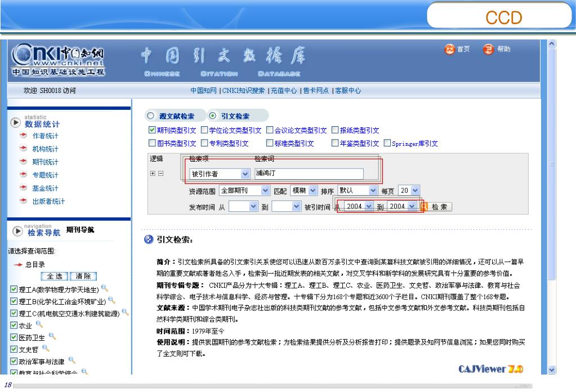This screenshot has width=576, height=392.
Task: Check the Springer库引文 checkbox
Action: pyautogui.click(x=387, y=142)
